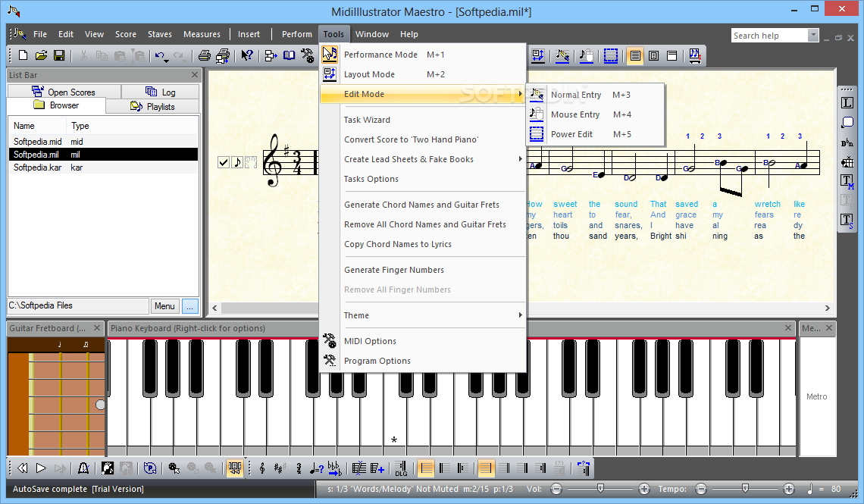Click the flats transpose icon in the bottom toolbar
The width and height of the screenshot is (864, 504).
334,468
